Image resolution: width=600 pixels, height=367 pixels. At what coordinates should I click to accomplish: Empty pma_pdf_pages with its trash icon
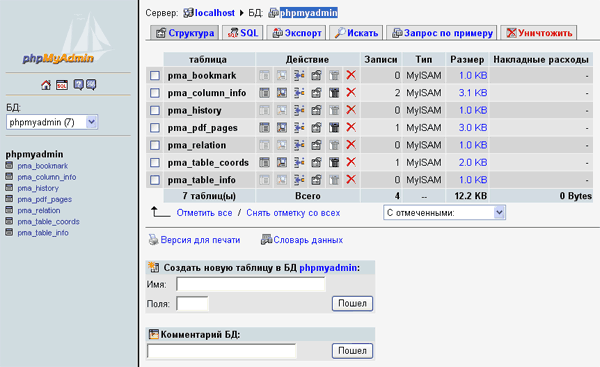point(334,127)
